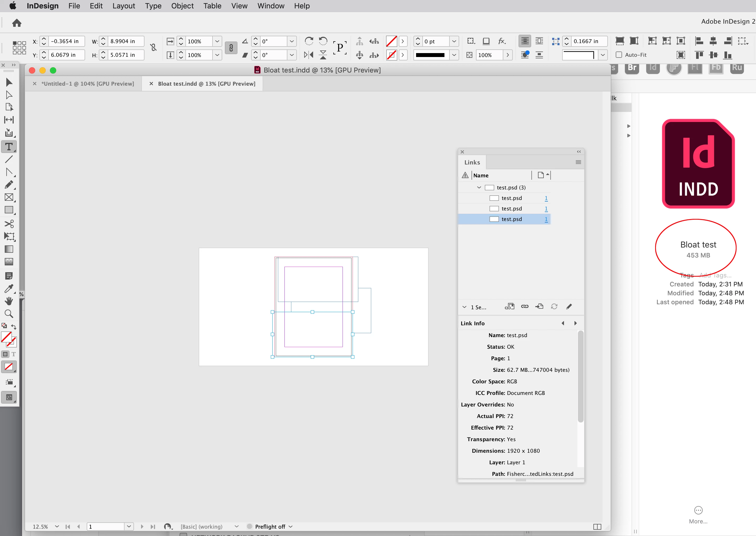
Task: Click the Edit Original pencil icon
Action: click(x=569, y=307)
